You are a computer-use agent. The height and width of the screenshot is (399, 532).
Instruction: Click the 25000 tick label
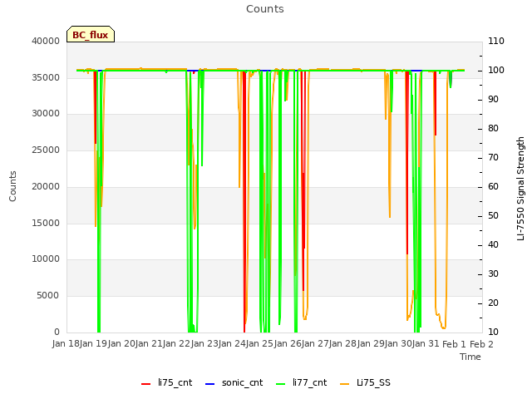(x=46, y=150)
